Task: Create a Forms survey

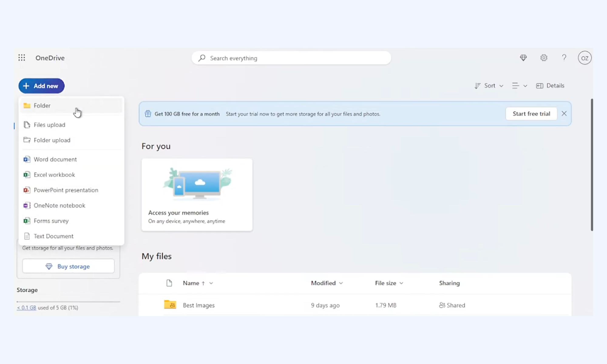Action: pos(71,221)
